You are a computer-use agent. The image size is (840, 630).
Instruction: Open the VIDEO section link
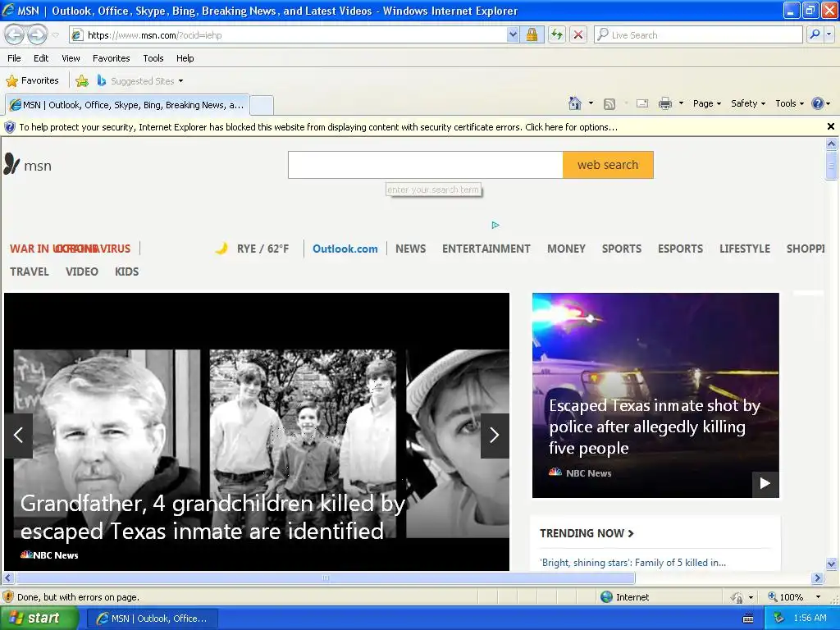[x=82, y=272]
